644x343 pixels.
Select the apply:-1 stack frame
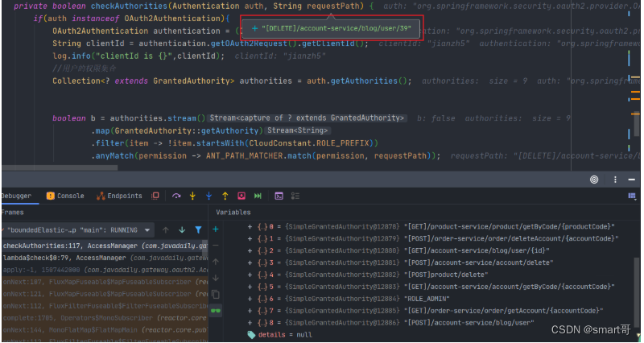pos(105,270)
